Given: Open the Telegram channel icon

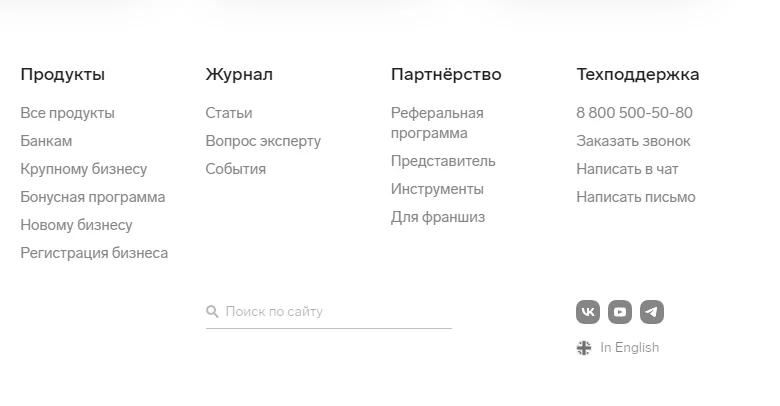Looking at the screenshot, I should (x=652, y=312).
